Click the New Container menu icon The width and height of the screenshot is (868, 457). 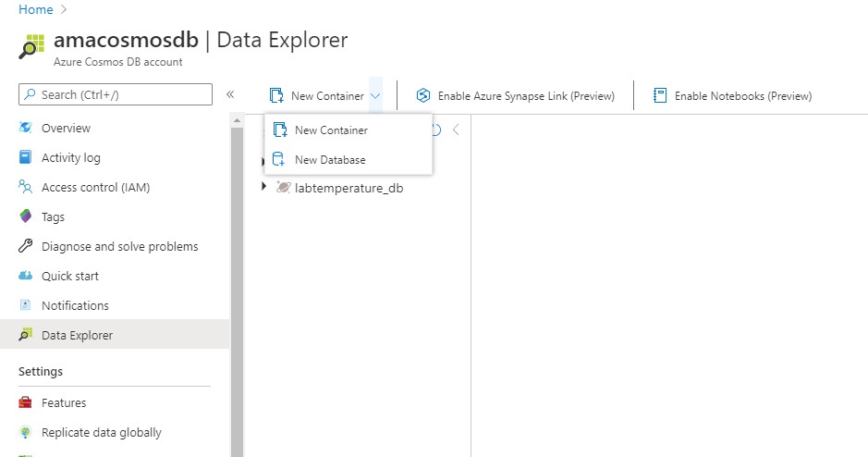280,130
